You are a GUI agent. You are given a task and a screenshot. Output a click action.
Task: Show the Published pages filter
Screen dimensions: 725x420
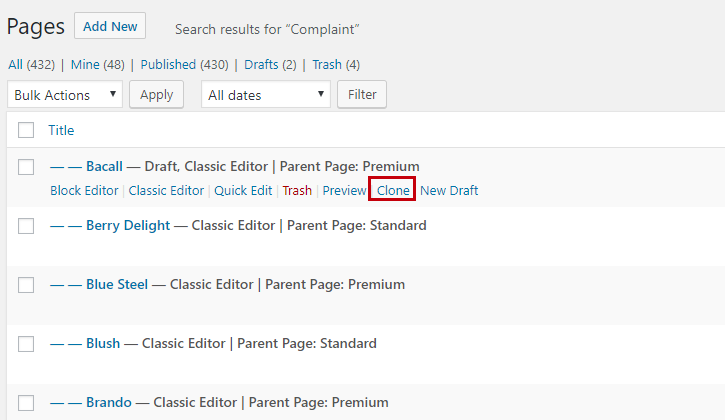click(168, 65)
